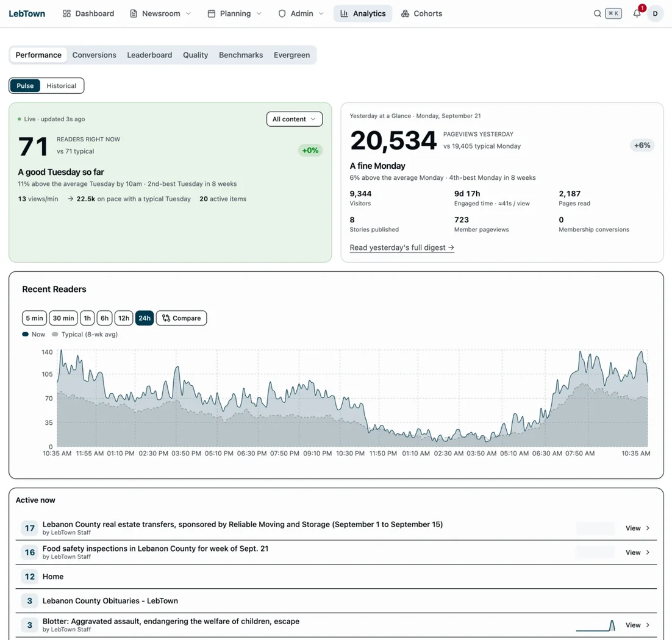Click the Cohorts cluster icon

point(405,13)
